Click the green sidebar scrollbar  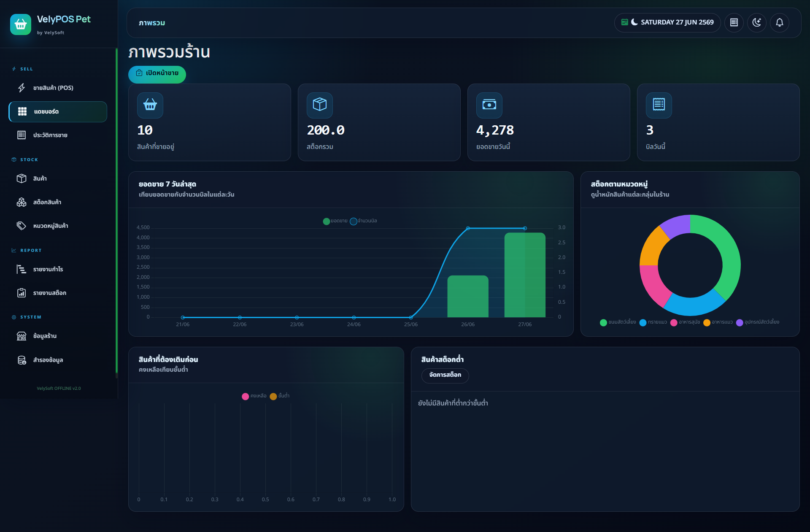pos(116,211)
